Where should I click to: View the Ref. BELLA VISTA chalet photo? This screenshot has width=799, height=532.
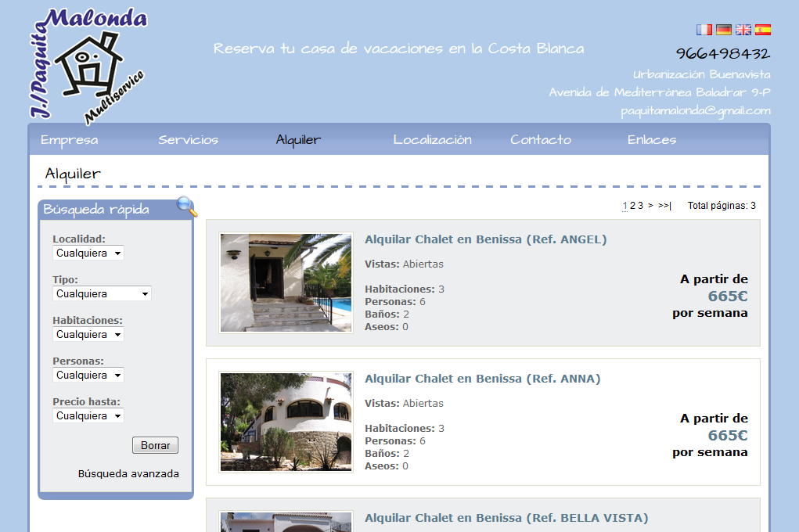(x=286, y=522)
